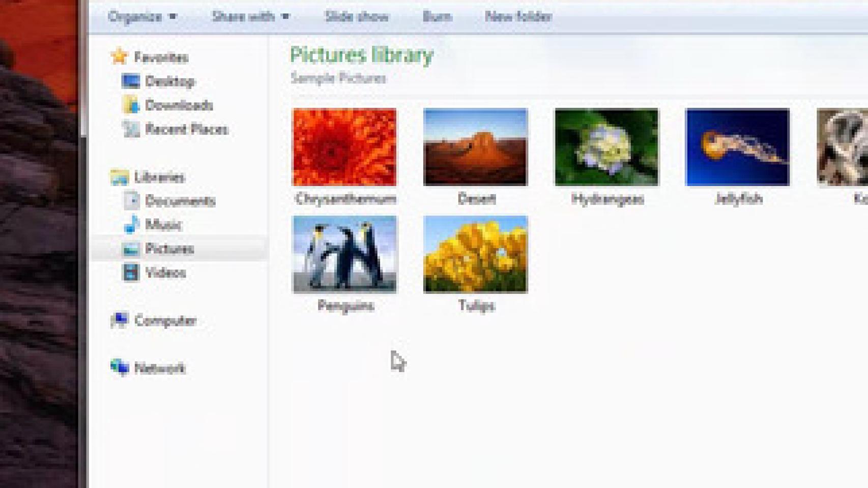This screenshot has height=488, width=868.
Task: Start the Slide show
Action: (356, 16)
